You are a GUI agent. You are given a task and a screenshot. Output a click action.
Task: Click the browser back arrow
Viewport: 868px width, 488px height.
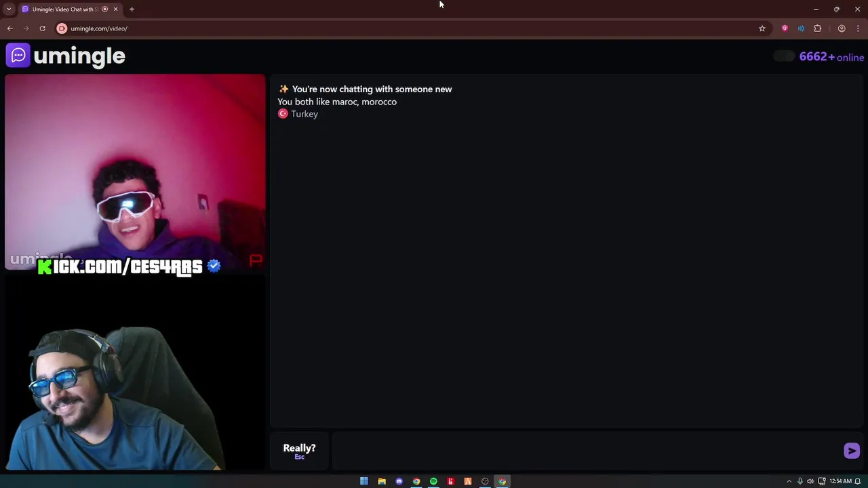pyautogui.click(x=9, y=28)
